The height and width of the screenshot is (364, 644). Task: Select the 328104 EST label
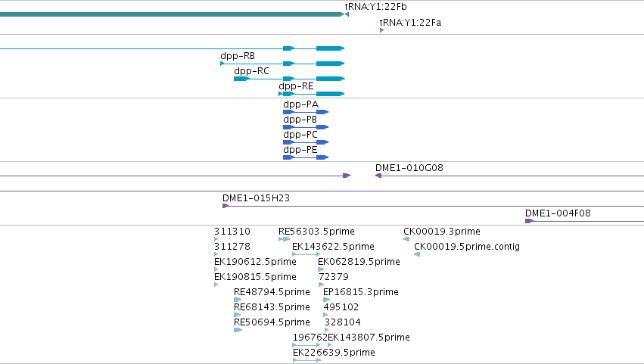pyautogui.click(x=343, y=323)
